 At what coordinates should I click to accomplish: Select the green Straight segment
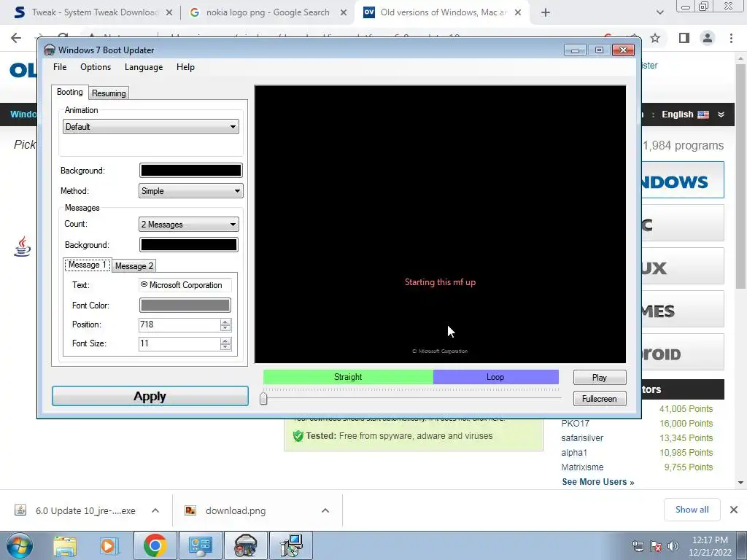pyautogui.click(x=348, y=377)
